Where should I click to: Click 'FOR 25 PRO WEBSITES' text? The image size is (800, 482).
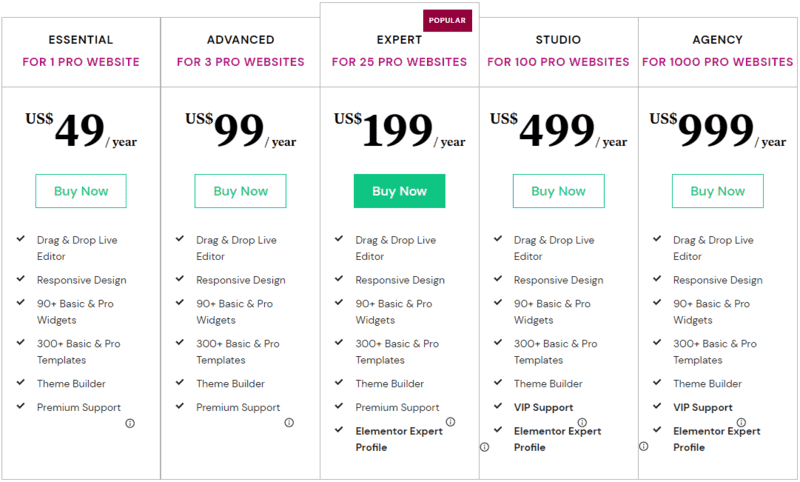399,62
